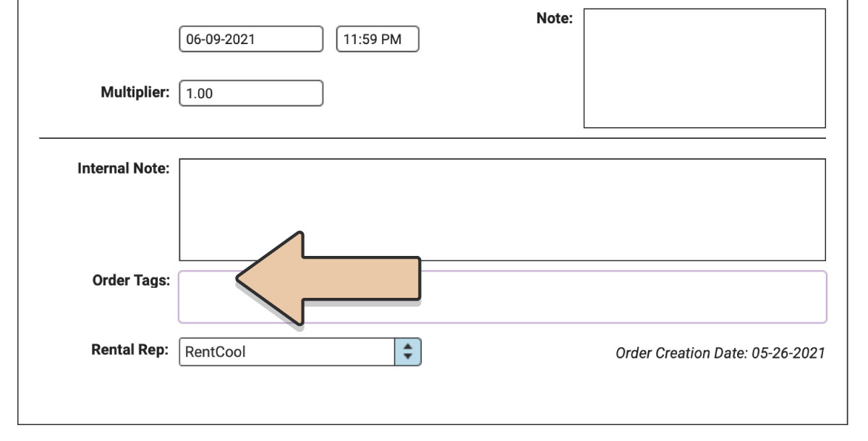
Task: Click inside the Note text box
Action: pyautogui.click(x=705, y=69)
